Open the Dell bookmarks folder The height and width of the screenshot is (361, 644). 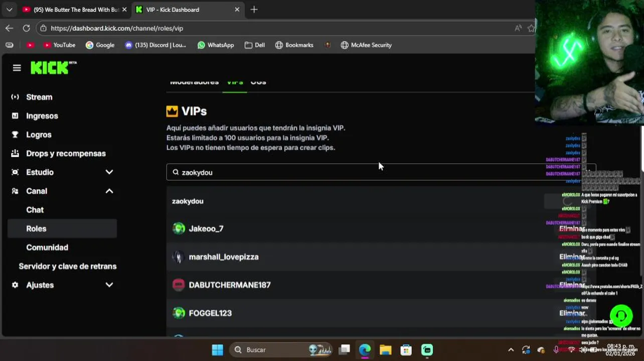(255, 45)
